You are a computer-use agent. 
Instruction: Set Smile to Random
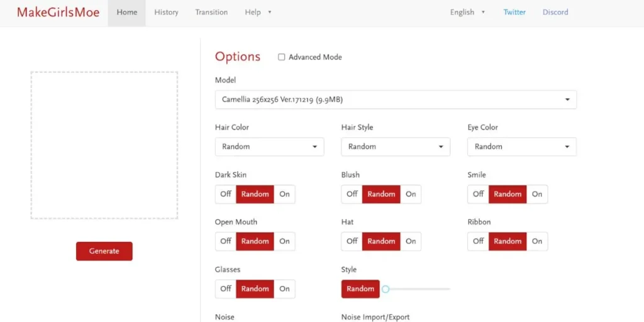(x=508, y=194)
